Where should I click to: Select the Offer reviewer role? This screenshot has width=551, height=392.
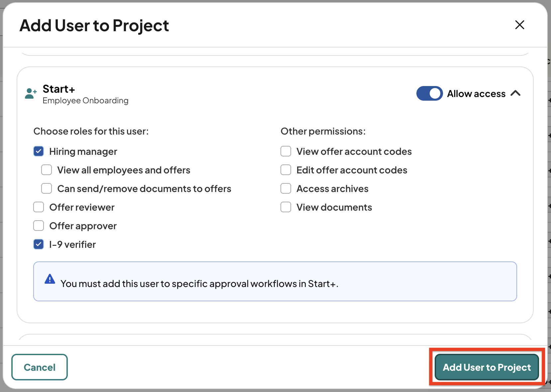pos(39,207)
